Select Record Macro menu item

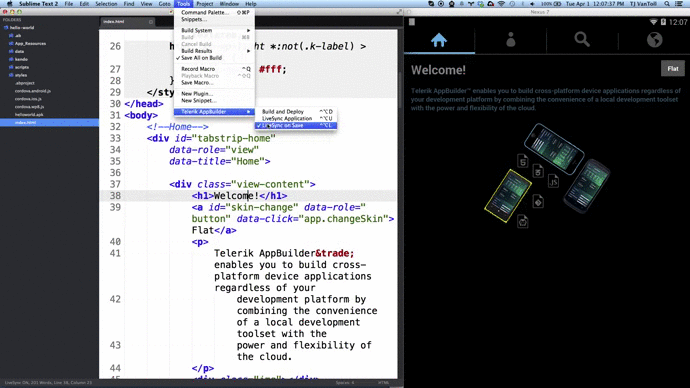[214, 69]
